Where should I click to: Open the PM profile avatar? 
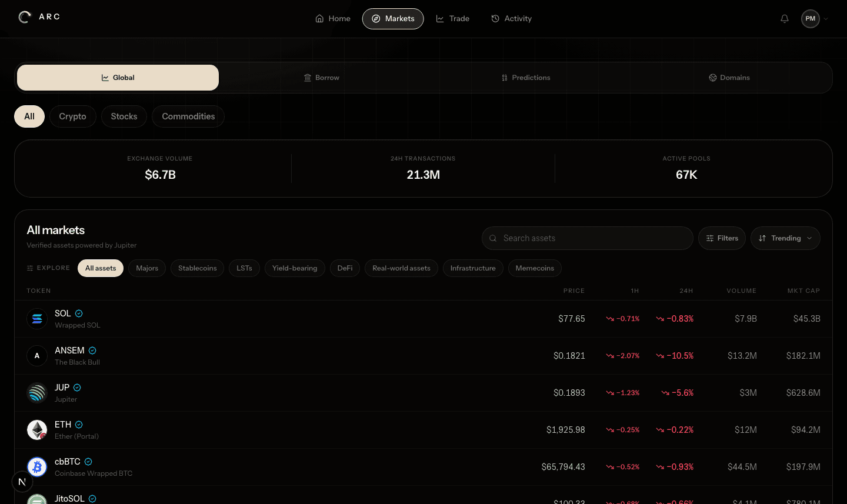pos(811,19)
